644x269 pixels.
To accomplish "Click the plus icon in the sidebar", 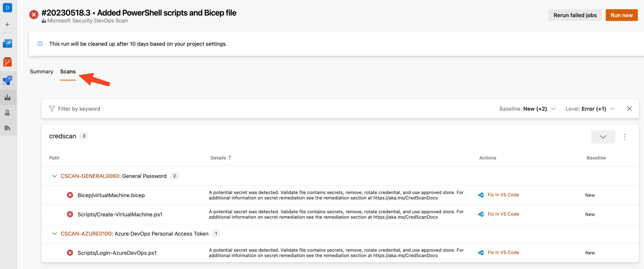I will point(8,25).
